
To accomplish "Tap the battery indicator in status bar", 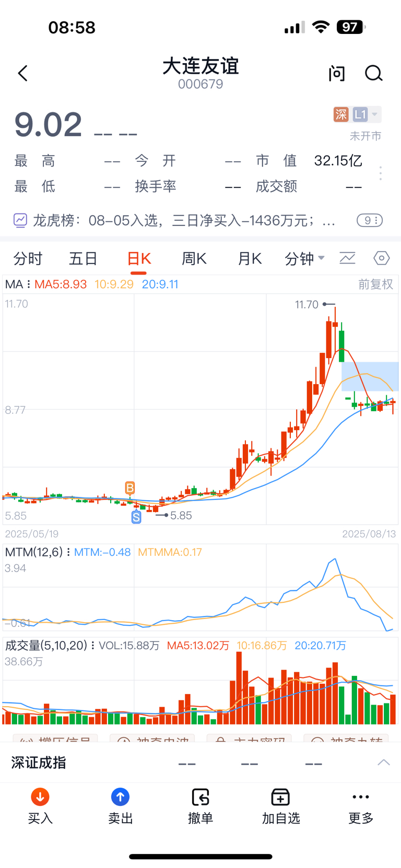I will [351, 27].
